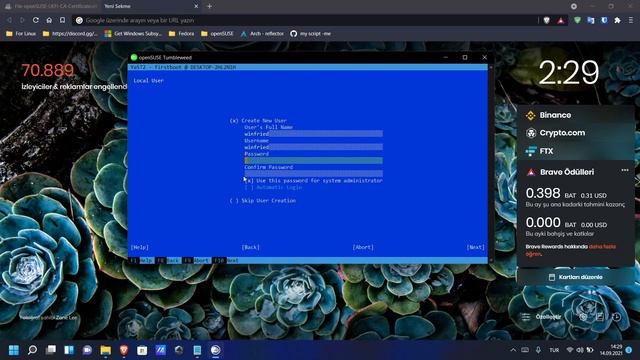Open the browser main menu
The width and height of the screenshot is (640, 360).
coord(631,20)
